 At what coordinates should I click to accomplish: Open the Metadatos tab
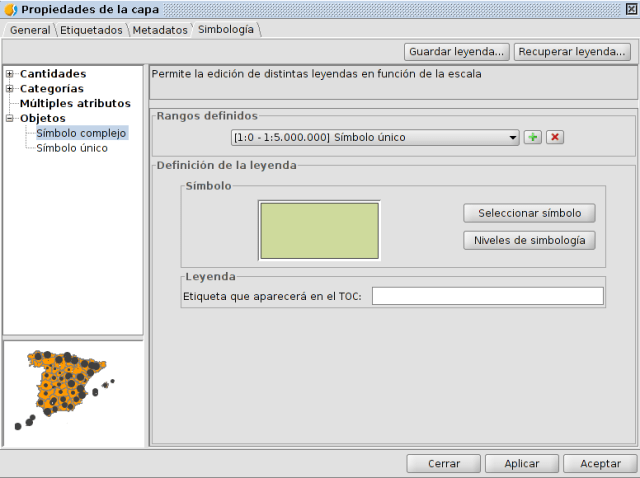point(160,30)
